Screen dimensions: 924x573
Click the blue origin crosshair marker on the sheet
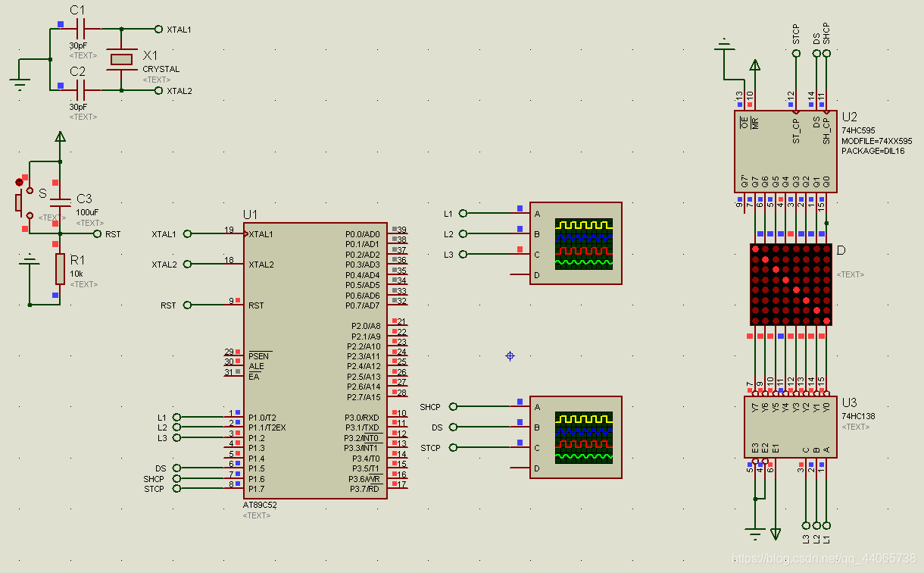coord(510,355)
